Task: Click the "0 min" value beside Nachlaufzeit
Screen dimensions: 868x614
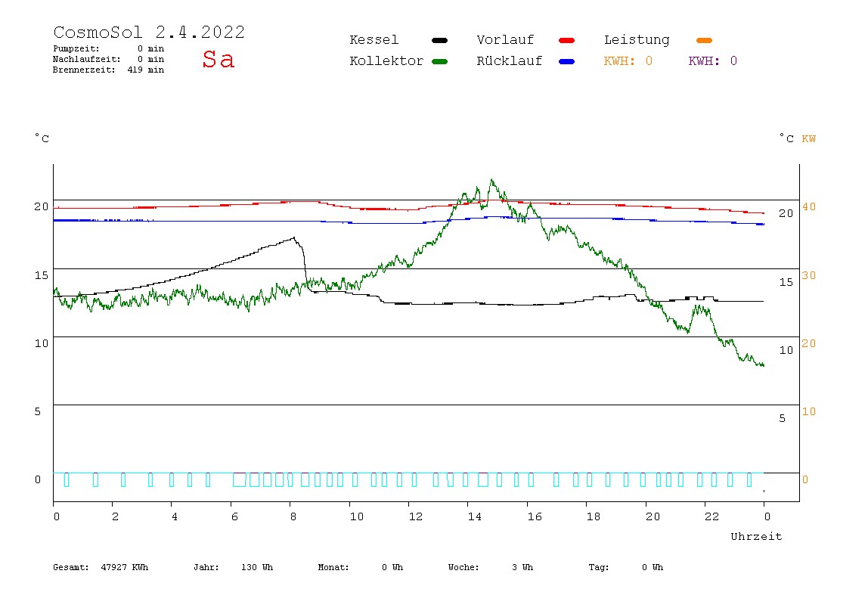Action: [x=150, y=59]
